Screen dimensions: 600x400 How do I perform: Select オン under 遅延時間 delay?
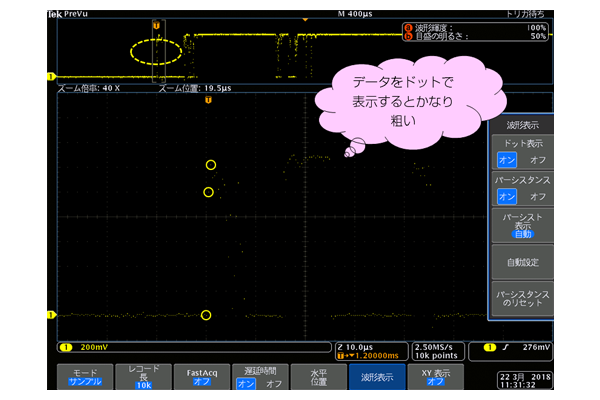pos(246,383)
